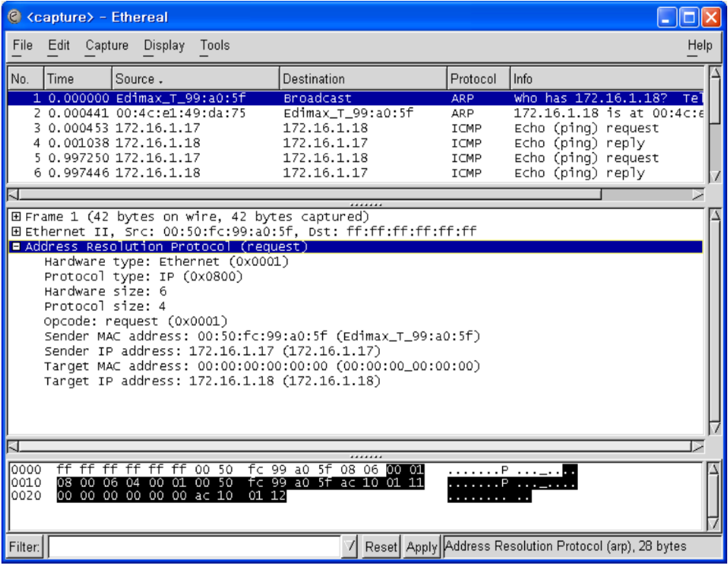The image size is (728, 566).
Task: Open the Edit menu
Action: pos(58,46)
